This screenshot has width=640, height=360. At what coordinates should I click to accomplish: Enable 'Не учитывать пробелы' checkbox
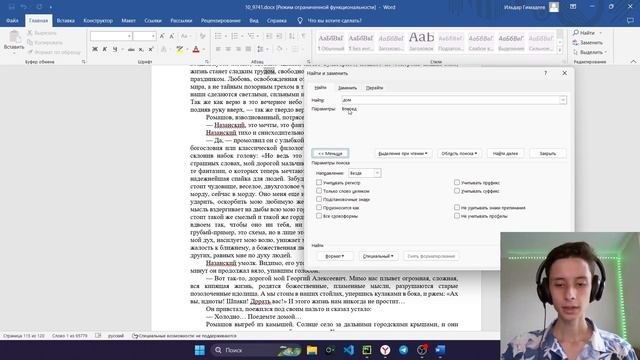[x=457, y=216]
